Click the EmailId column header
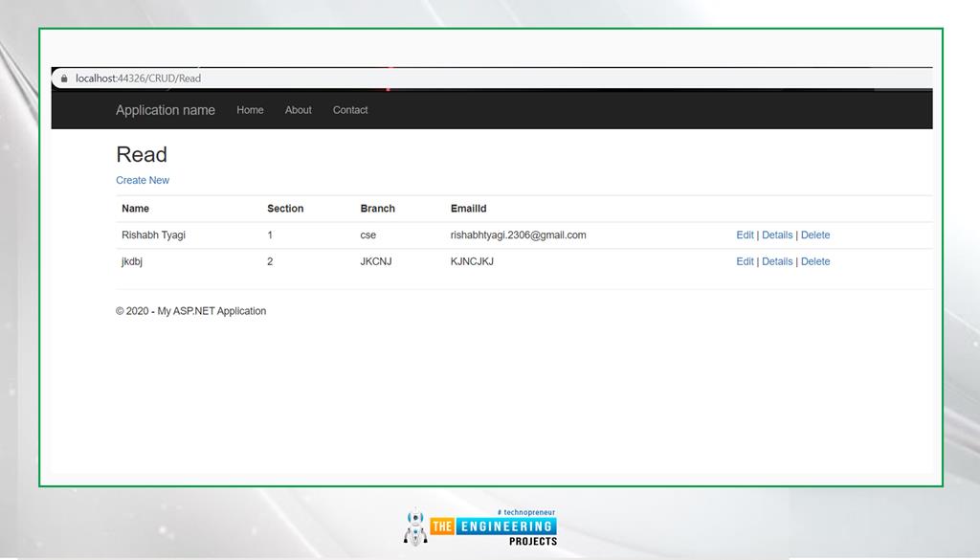 [469, 209]
